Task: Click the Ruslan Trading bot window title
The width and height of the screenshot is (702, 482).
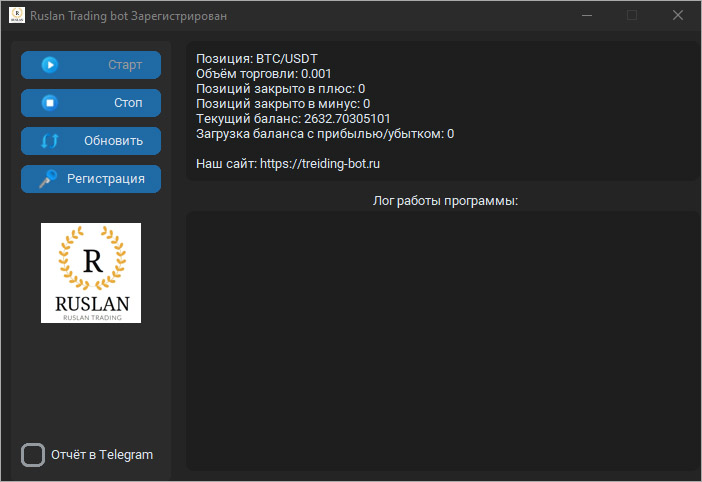Action: pyautogui.click(x=128, y=16)
